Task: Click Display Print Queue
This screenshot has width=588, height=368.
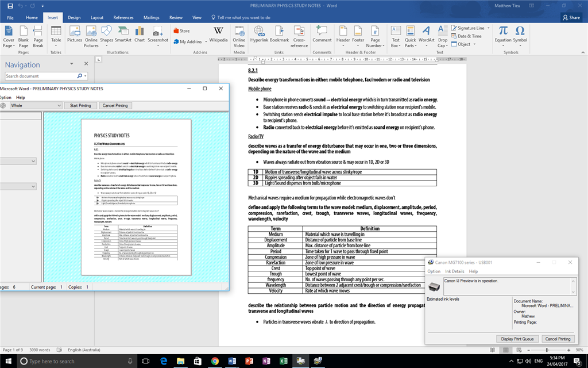Action: (517, 339)
